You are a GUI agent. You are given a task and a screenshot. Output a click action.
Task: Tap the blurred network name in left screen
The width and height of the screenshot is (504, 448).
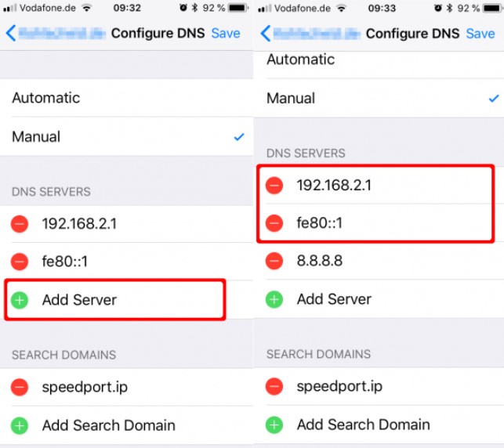[62, 34]
